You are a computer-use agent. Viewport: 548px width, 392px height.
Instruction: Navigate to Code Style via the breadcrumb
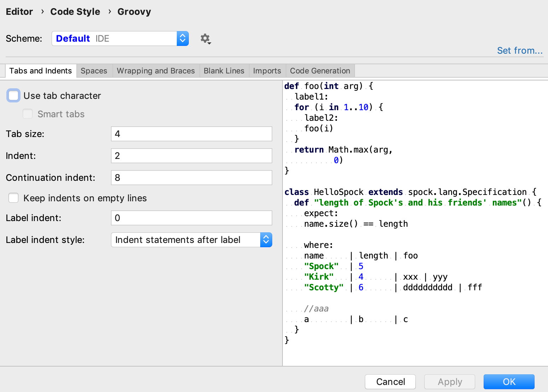[x=75, y=12]
